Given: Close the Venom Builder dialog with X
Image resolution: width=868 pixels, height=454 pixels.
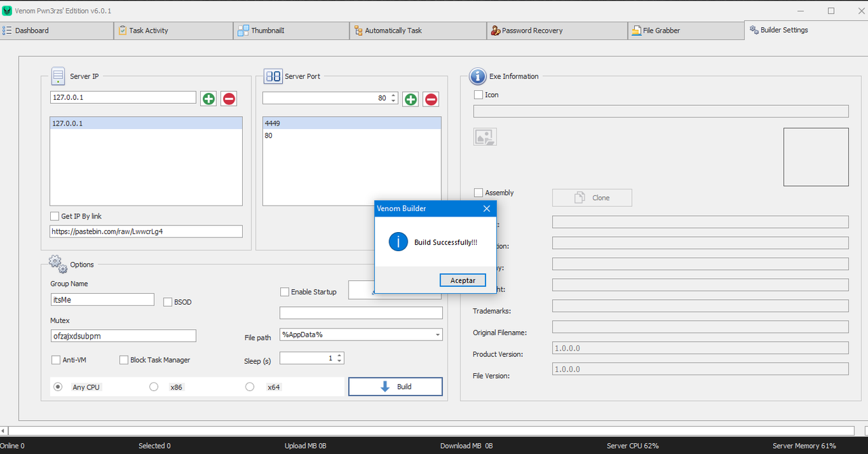Looking at the screenshot, I should point(486,208).
